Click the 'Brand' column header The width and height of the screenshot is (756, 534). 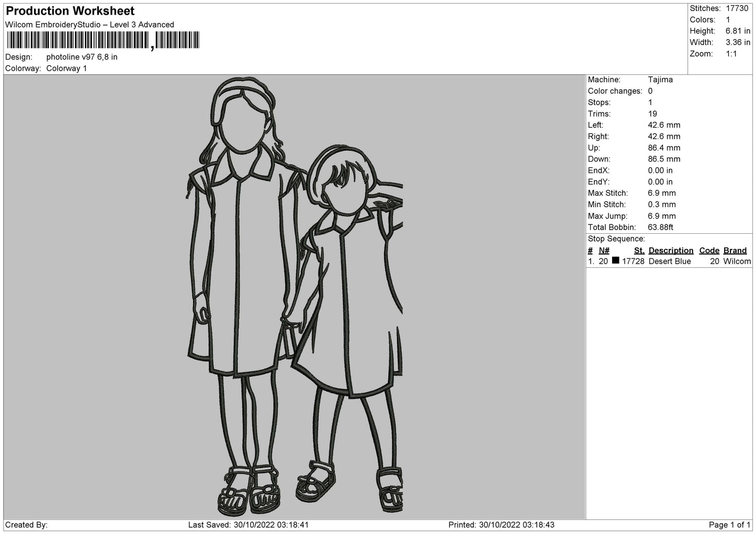735,251
